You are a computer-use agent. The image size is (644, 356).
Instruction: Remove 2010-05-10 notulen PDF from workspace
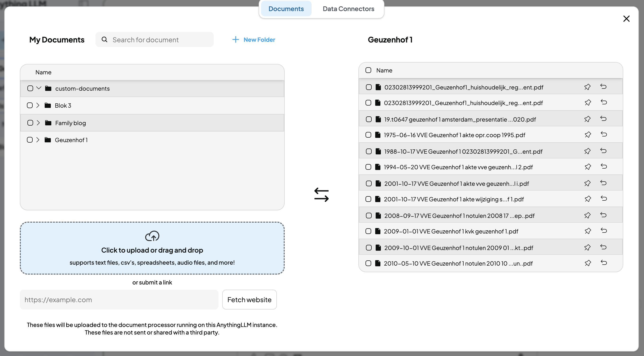pos(604,263)
